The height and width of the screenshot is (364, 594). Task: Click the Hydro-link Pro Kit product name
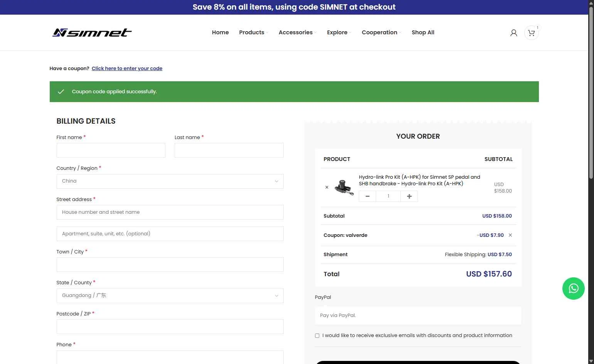pos(419,180)
